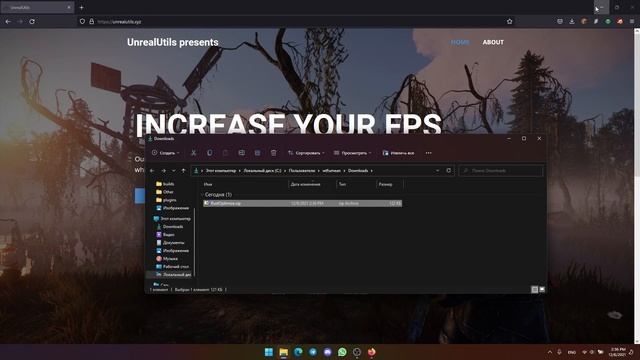
Task: Open the three-dots more options in Explorer
Action: click(x=428, y=153)
